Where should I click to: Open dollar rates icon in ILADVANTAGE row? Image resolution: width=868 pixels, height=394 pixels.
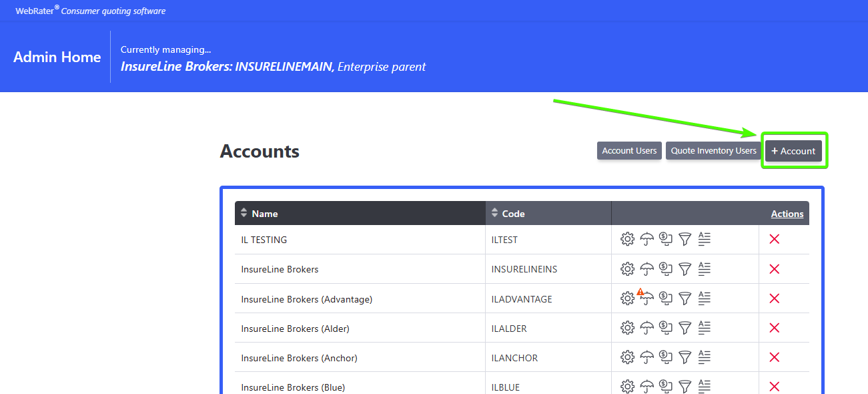coord(666,298)
